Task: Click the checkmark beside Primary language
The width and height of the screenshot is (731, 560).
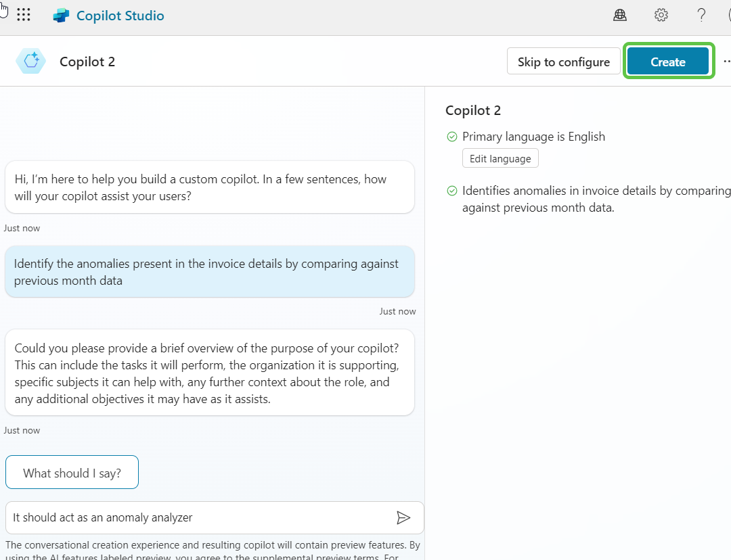Action: [x=451, y=137]
